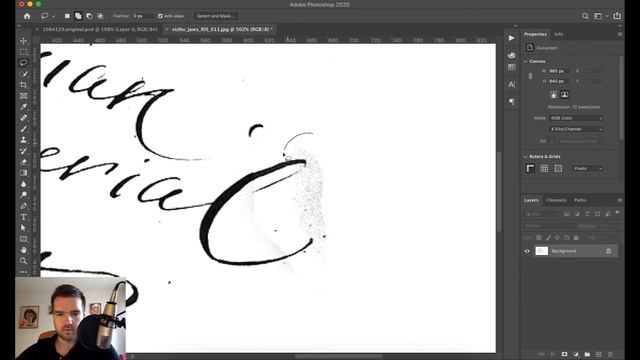Open the Edit Toolbar ellipsis menu
The width and height of the screenshot is (640, 360).
tap(23, 272)
